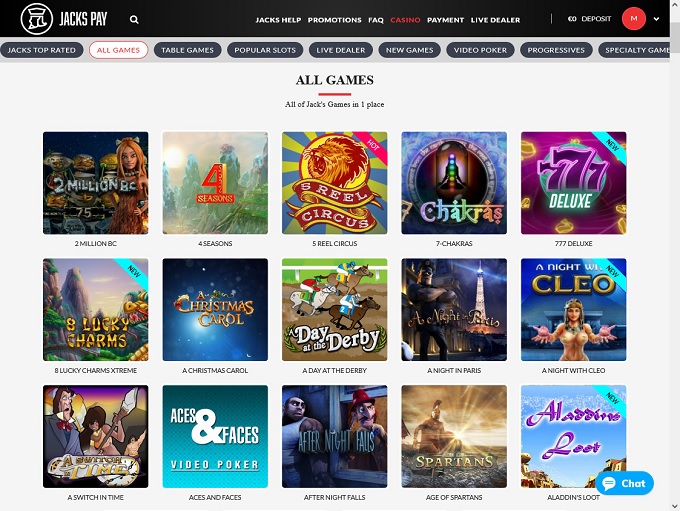Launch the 5 Reel Circus game
The width and height of the screenshot is (680, 511).
[x=334, y=183]
